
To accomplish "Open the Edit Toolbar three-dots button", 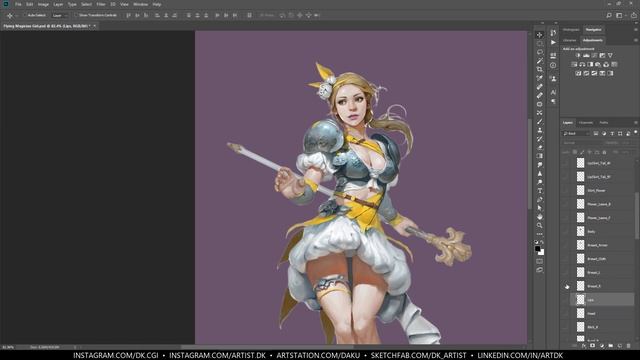I will [540, 234].
